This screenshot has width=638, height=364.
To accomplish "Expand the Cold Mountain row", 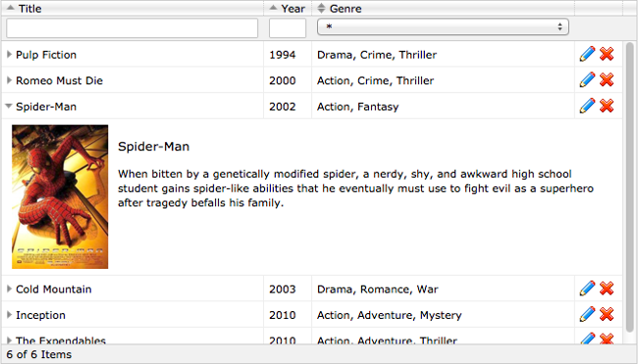I will (9, 289).
